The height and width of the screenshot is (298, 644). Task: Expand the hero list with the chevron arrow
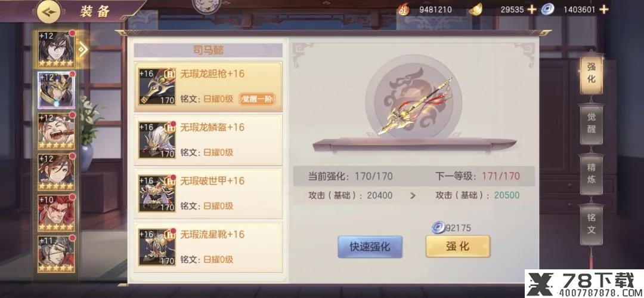[83, 50]
